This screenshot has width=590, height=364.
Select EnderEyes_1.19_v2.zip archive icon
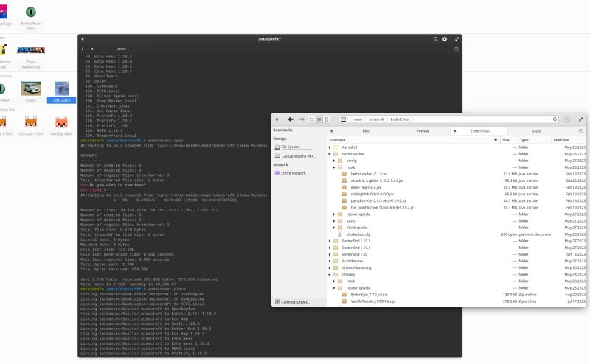point(344,295)
